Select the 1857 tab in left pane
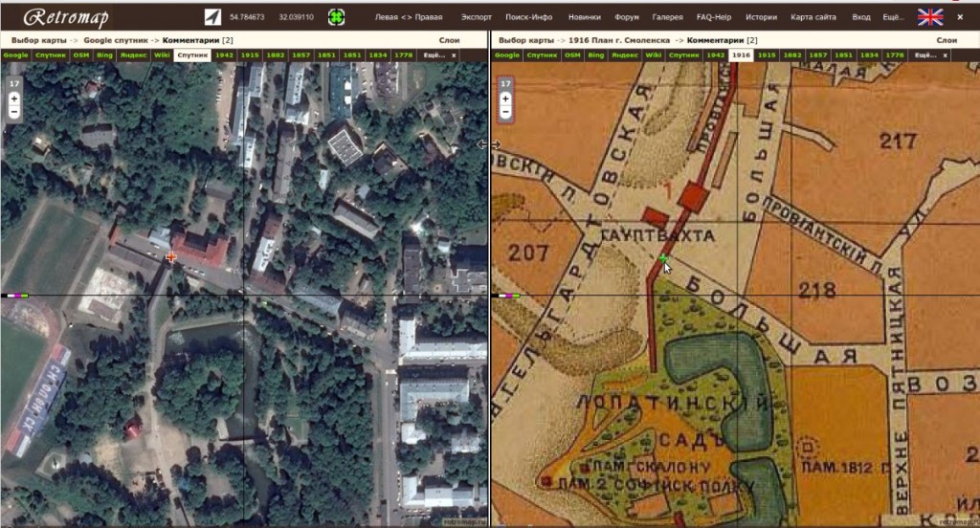 pyautogui.click(x=301, y=55)
